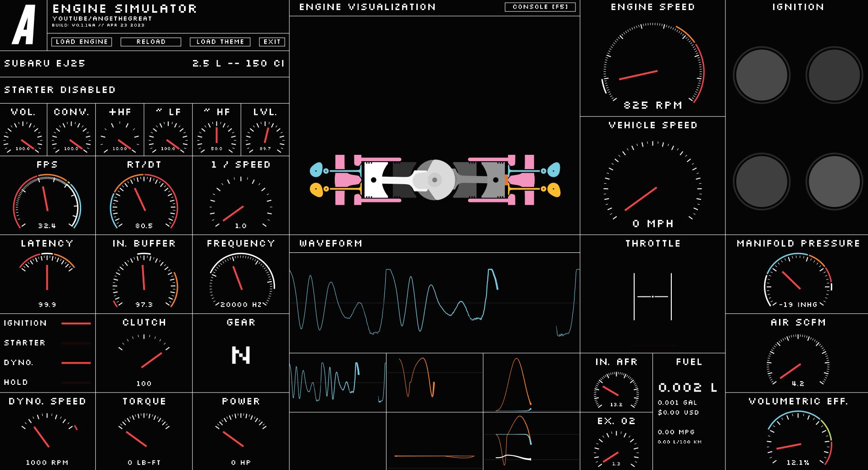Screen dimensions: 868x470
Task: Enable the Dyno. indicator switch
Action: [76, 363]
